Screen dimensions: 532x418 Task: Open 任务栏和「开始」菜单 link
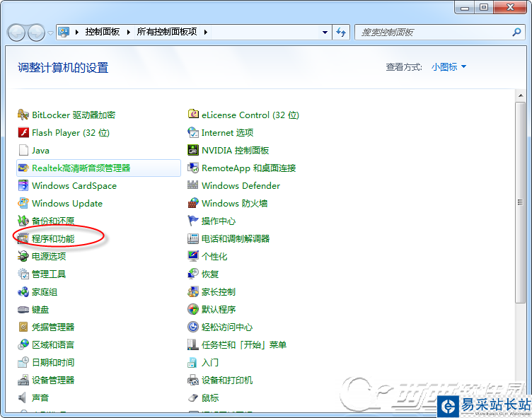[x=244, y=344]
